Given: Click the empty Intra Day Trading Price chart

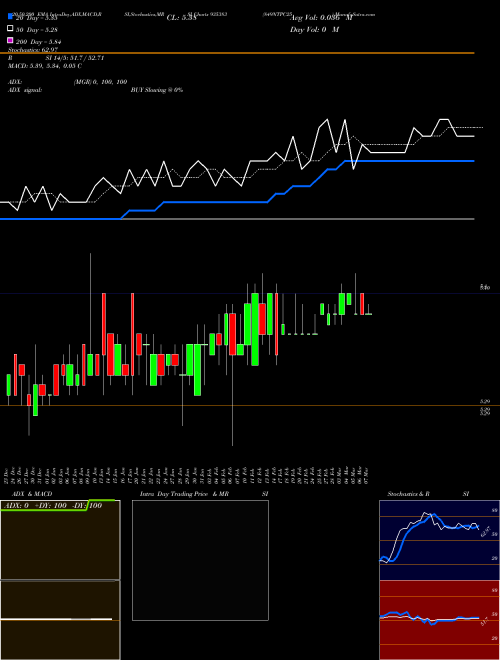Looking at the screenshot, I should [200, 560].
